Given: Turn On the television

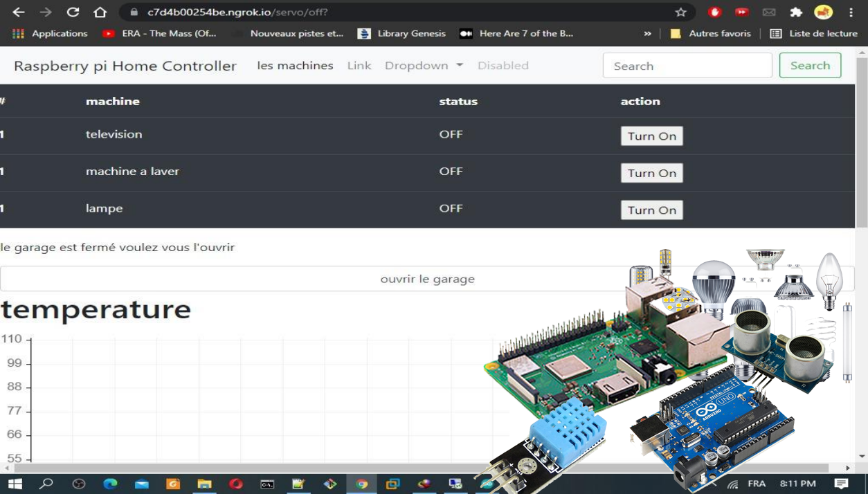Looking at the screenshot, I should click(x=652, y=136).
